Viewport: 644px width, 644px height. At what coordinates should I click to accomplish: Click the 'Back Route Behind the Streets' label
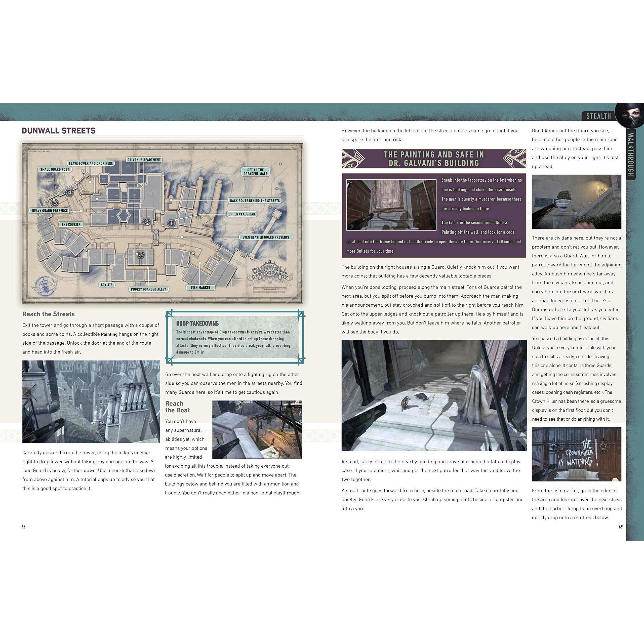[x=255, y=201]
